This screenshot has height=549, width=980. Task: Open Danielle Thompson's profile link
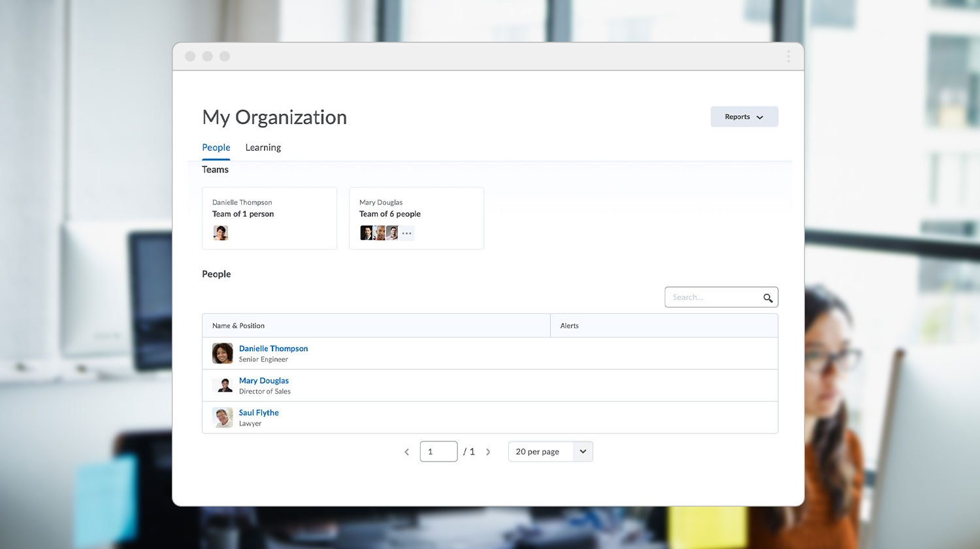click(273, 349)
